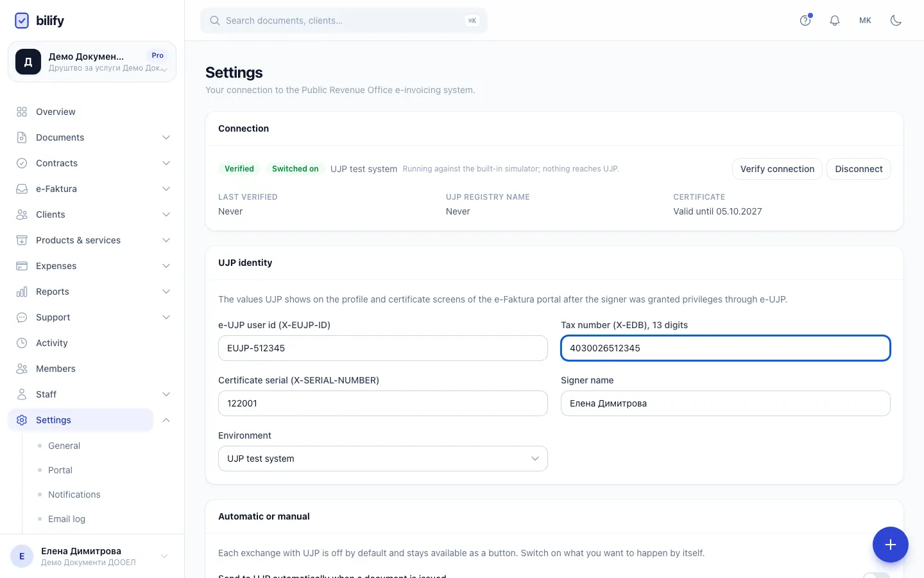Screen dimensions: 924x578
Task: Click the Clients people icon
Action: coord(22,215)
